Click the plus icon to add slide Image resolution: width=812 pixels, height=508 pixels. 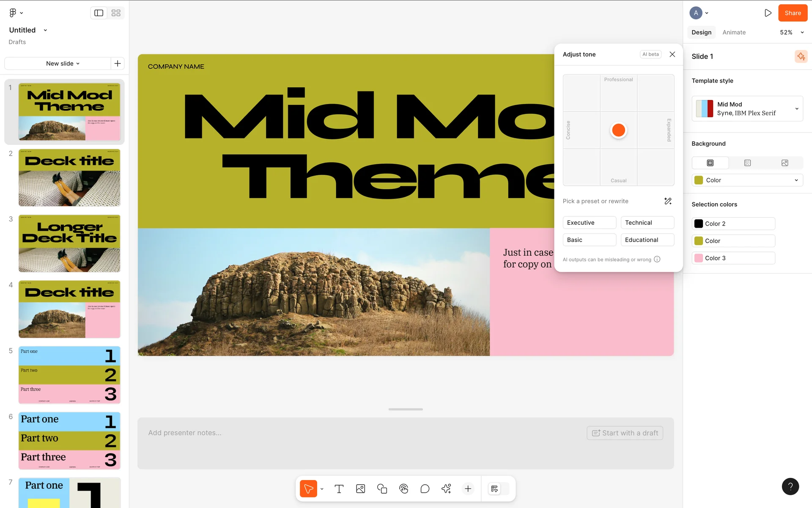coord(118,63)
